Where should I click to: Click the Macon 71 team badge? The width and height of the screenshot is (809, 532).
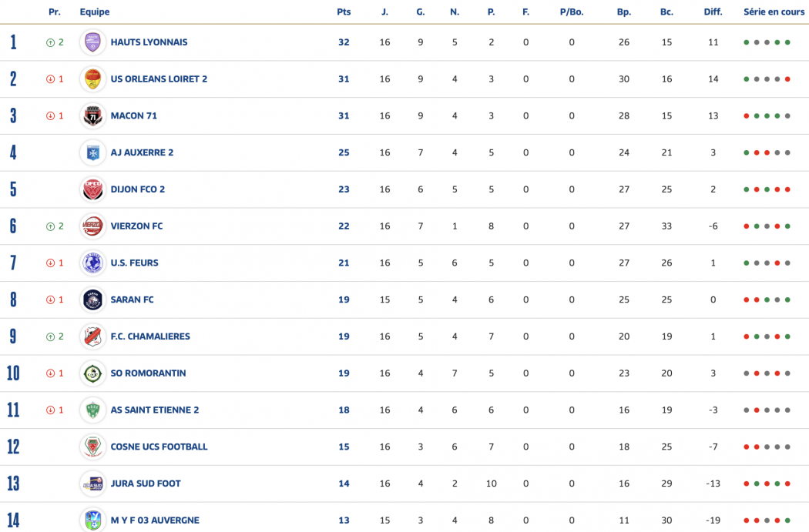click(92, 116)
